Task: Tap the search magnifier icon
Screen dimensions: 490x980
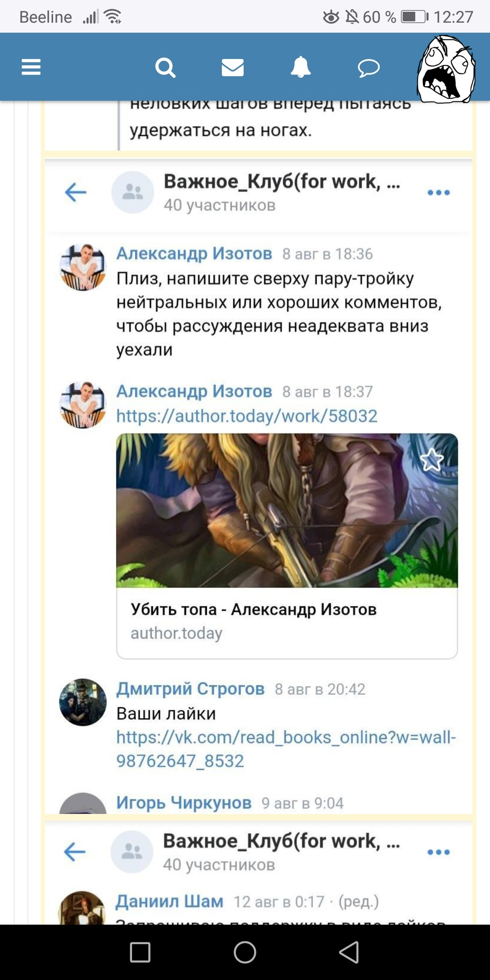Action: (x=165, y=68)
